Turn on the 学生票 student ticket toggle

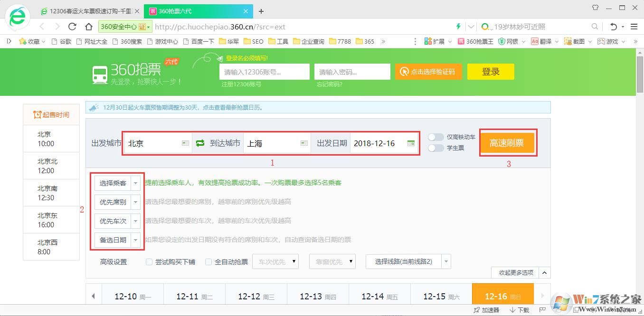tap(436, 148)
